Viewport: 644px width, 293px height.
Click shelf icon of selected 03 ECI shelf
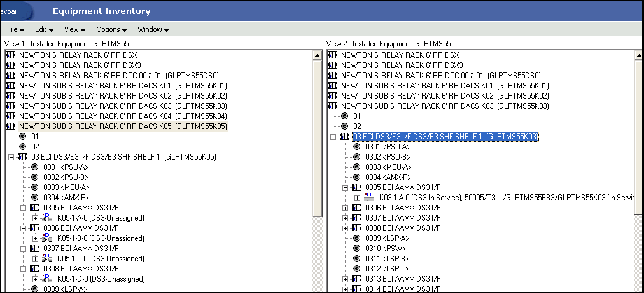point(345,137)
